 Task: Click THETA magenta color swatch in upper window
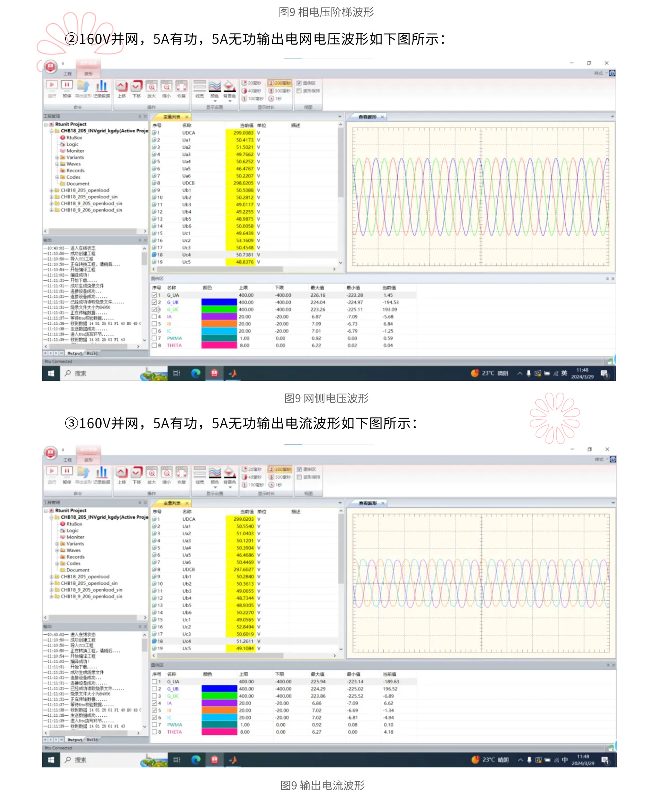tap(219, 345)
